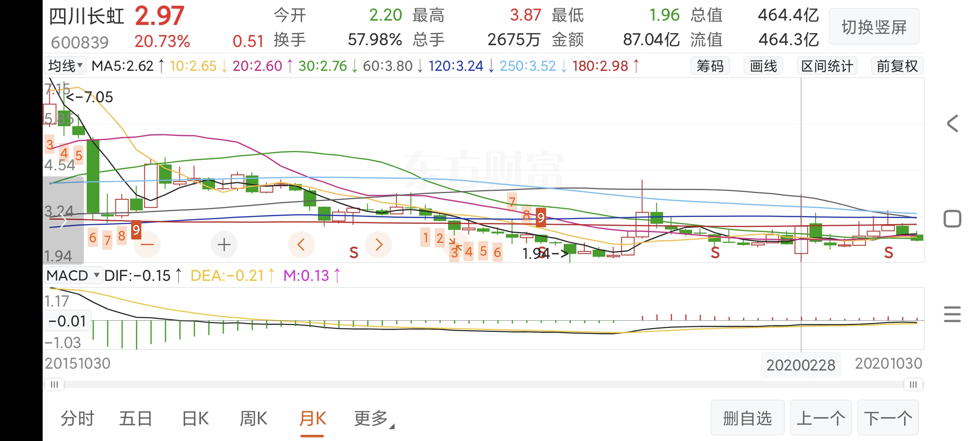980x441 pixels.
Task: Tap the pan chart right arrow
Action: [378, 244]
